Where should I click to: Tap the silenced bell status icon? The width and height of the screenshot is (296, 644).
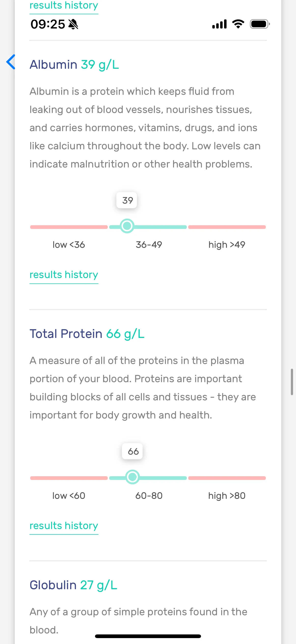(x=73, y=24)
